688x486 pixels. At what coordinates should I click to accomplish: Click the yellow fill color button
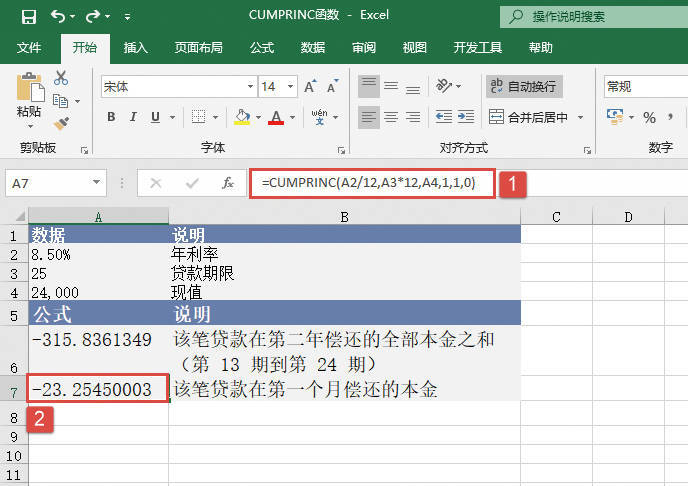[x=241, y=118]
